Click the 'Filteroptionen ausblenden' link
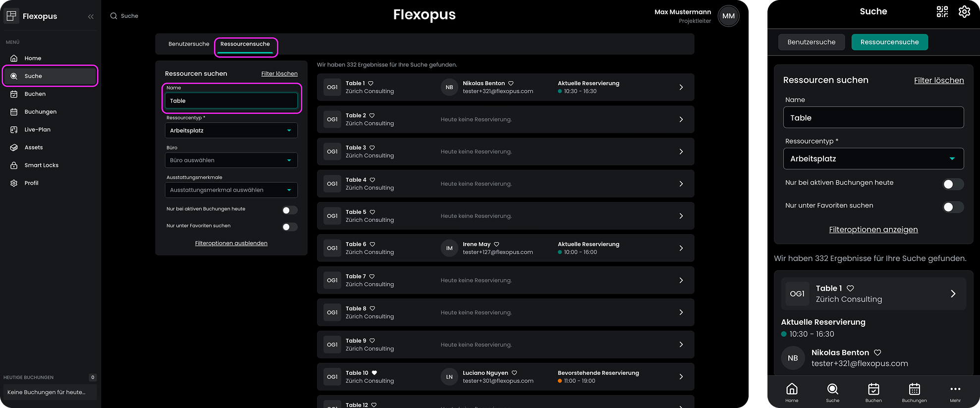This screenshot has height=408, width=980. (x=231, y=243)
